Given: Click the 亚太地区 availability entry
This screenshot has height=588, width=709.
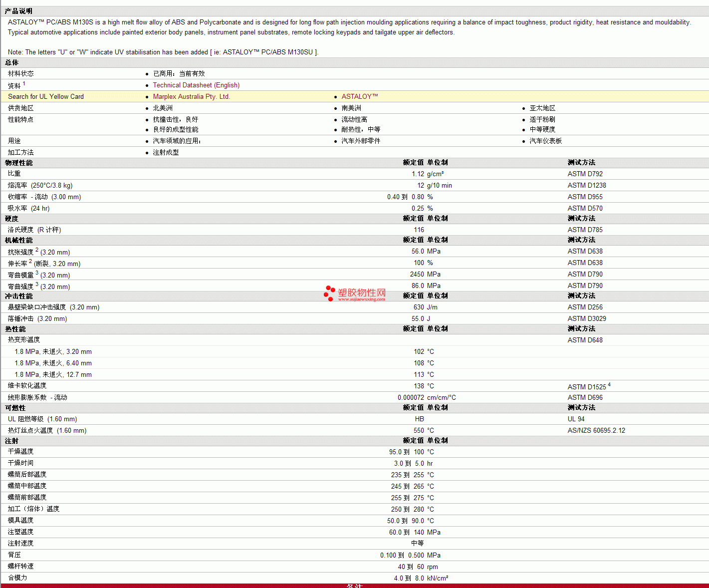Looking at the screenshot, I should click(542, 108).
